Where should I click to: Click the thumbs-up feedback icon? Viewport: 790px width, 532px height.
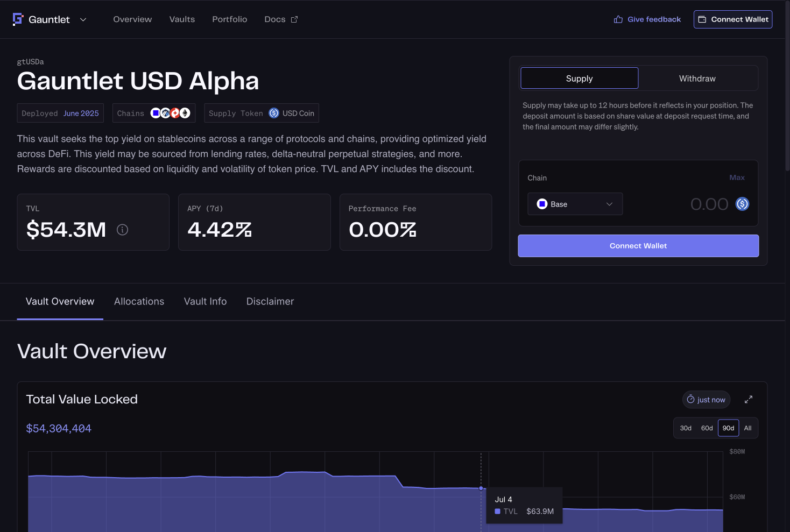tap(618, 19)
